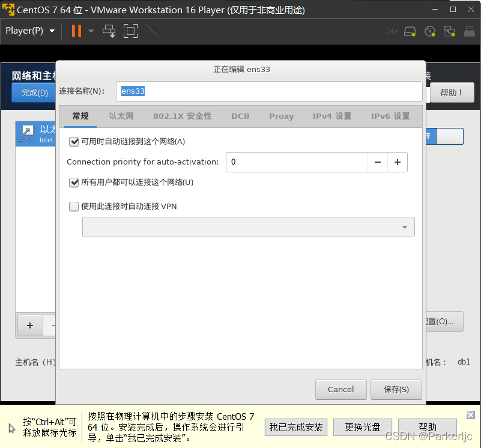Expand the double-arrow device toolbar icon
This screenshot has width=481, height=448.
pyautogui.click(x=392, y=31)
